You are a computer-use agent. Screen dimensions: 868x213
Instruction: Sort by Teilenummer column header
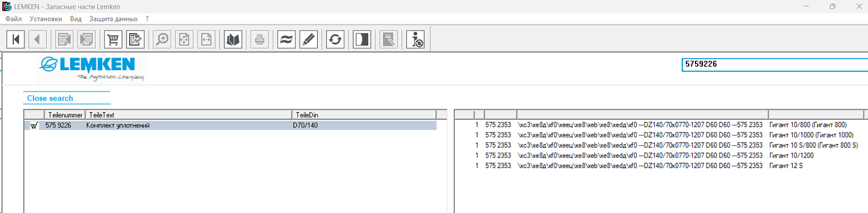click(x=65, y=115)
